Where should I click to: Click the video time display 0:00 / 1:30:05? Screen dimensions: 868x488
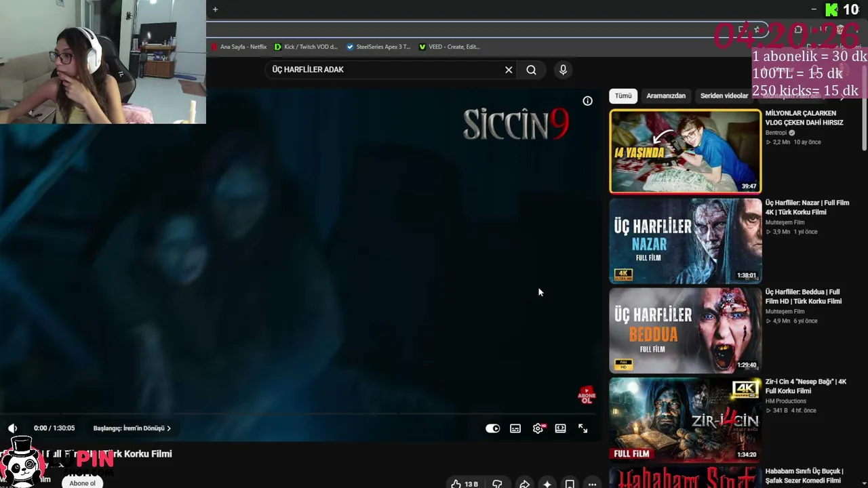(54, 428)
